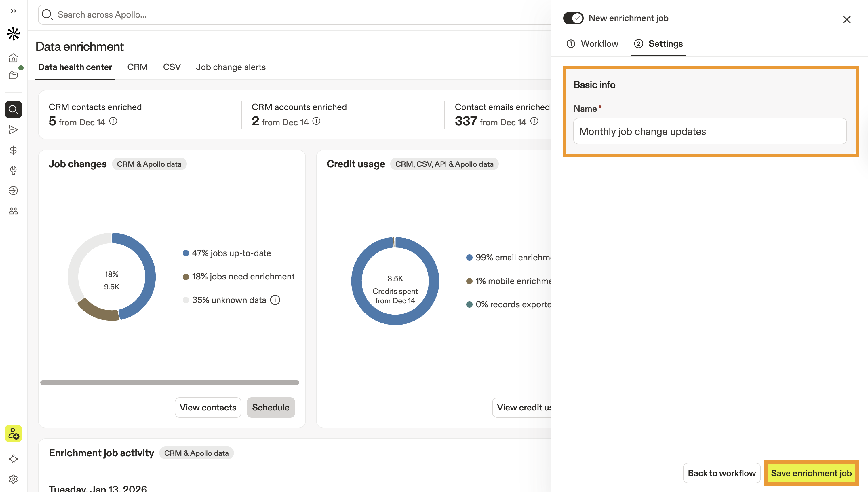
Task: Switch to the CSV tab
Action: click(172, 67)
